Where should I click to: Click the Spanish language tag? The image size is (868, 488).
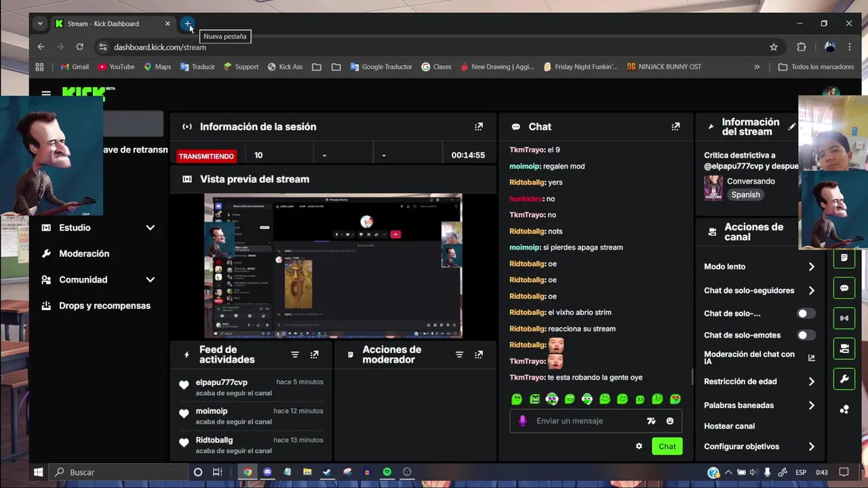[745, 195]
